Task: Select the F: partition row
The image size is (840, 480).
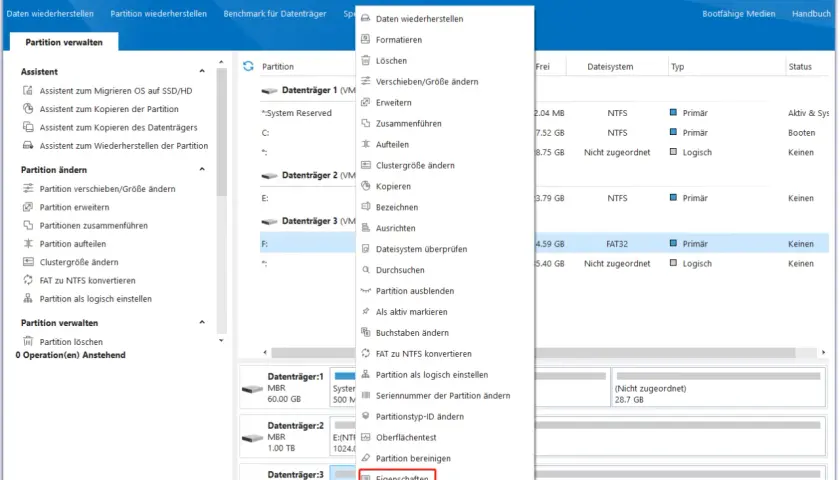Action: (x=544, y=243)
